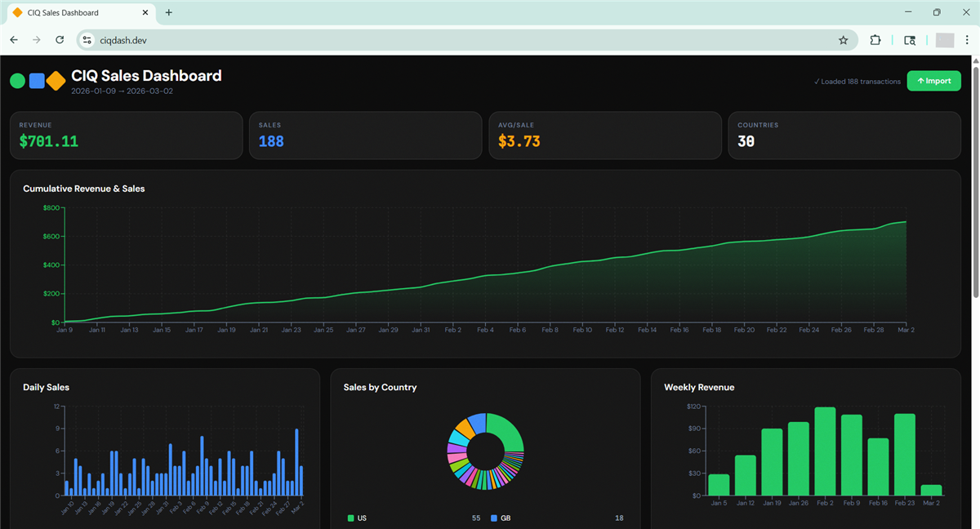Image resolution: width=980 pixels, height=529 pixels.
Task: Click the Revenue $701.11 card
Action: click(x=126, y=135)
